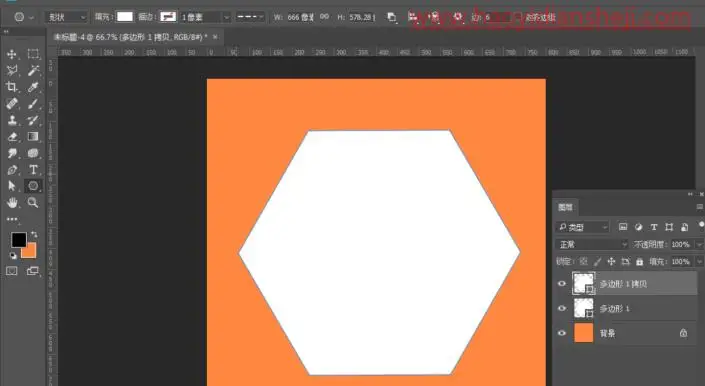Select the Clone Stamp tool

pyautogui.click(x=12, y=120)
